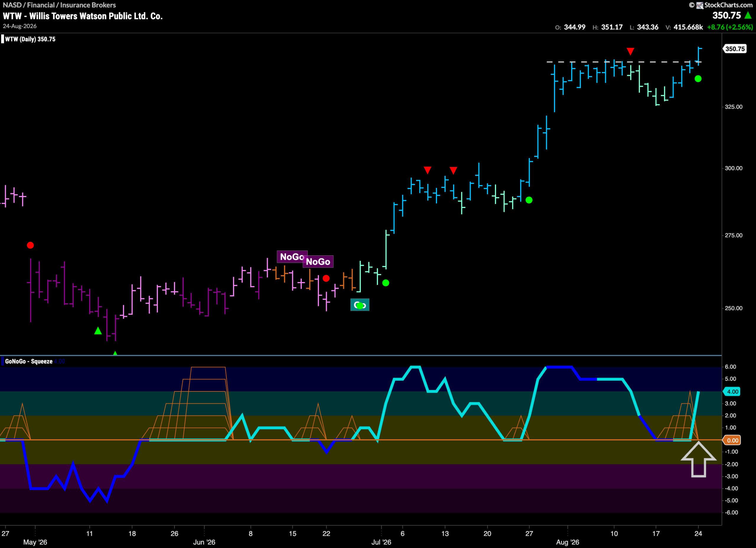
Task: Click the StockCharts.com logo text
Action: [x=728, y=5]
